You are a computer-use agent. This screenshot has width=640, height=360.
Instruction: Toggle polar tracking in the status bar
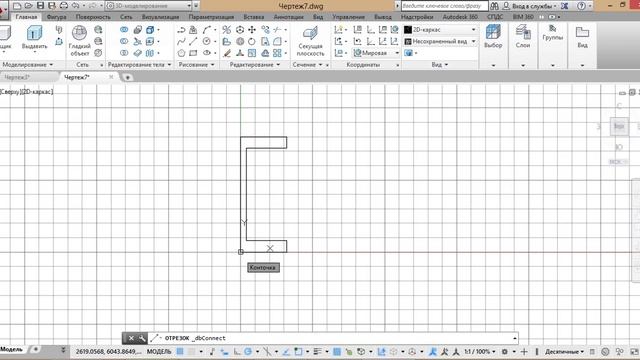[x=248, y=351]
